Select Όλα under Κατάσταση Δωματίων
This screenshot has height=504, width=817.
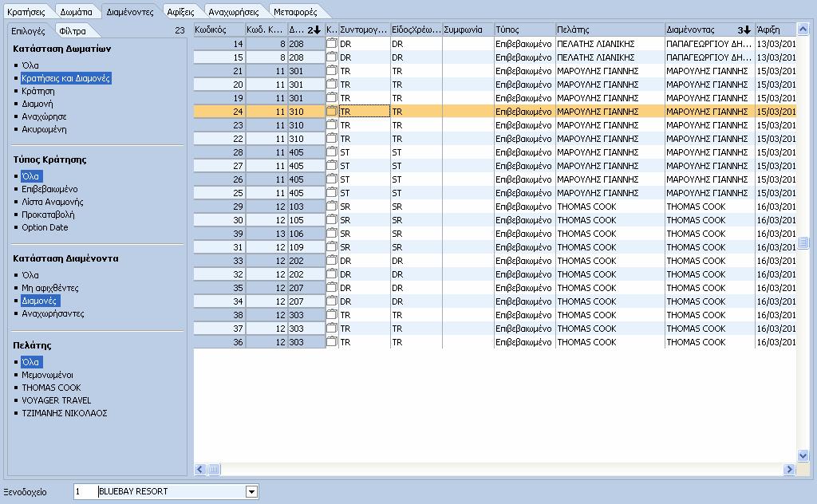coord(30,65)
